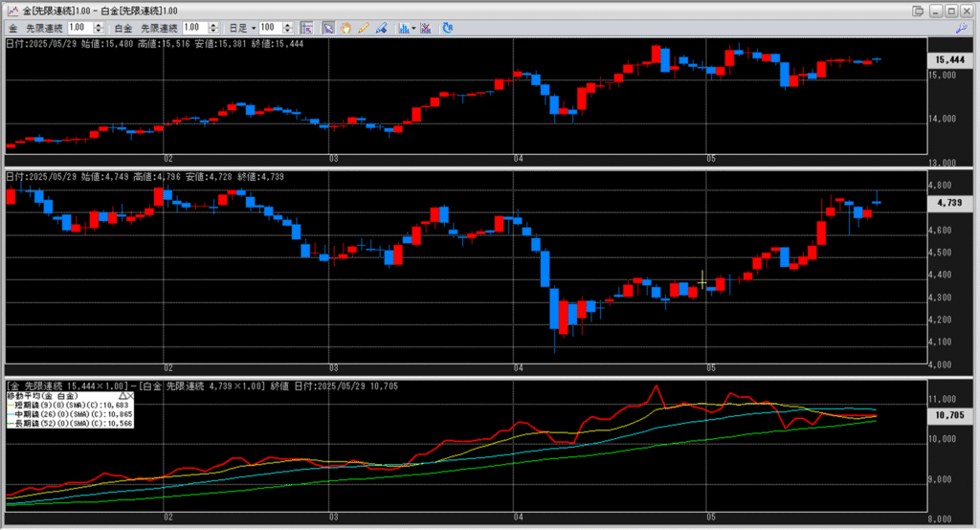
Task: Click the platinum multiplier 1.00 field
Action: point(195,28)
